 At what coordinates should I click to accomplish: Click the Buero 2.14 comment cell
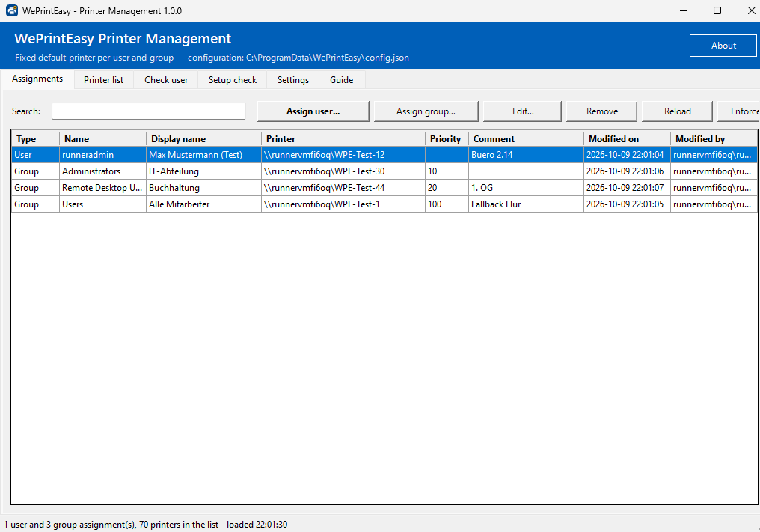(526, 155)
